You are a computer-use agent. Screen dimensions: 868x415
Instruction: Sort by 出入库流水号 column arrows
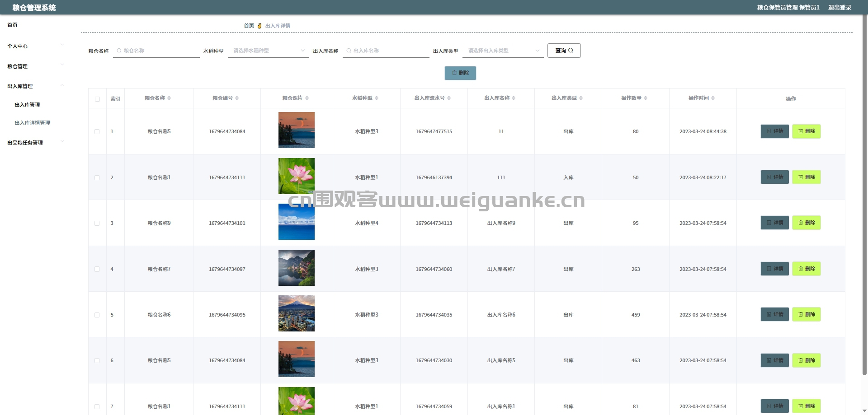coord(449,98)
